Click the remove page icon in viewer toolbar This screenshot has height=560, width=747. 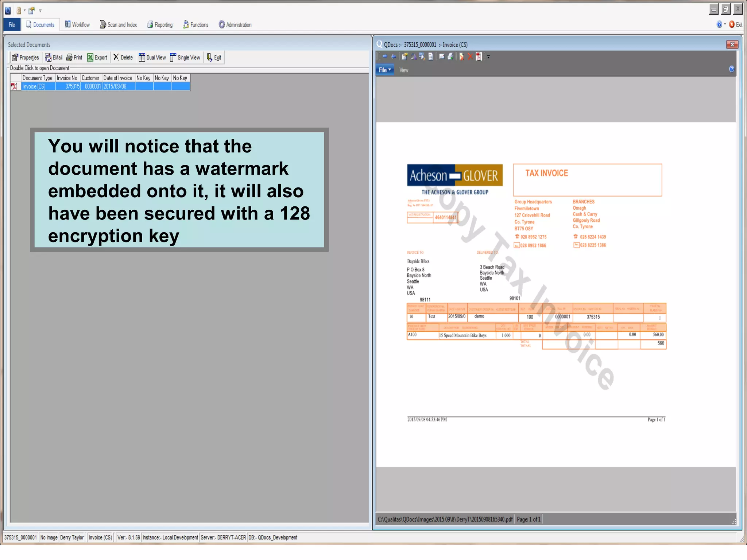tap(461, 57)
